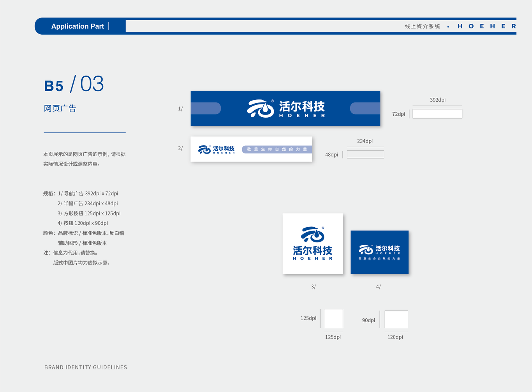Click the 120dpi by 90dpi outline box

(396, 319)
